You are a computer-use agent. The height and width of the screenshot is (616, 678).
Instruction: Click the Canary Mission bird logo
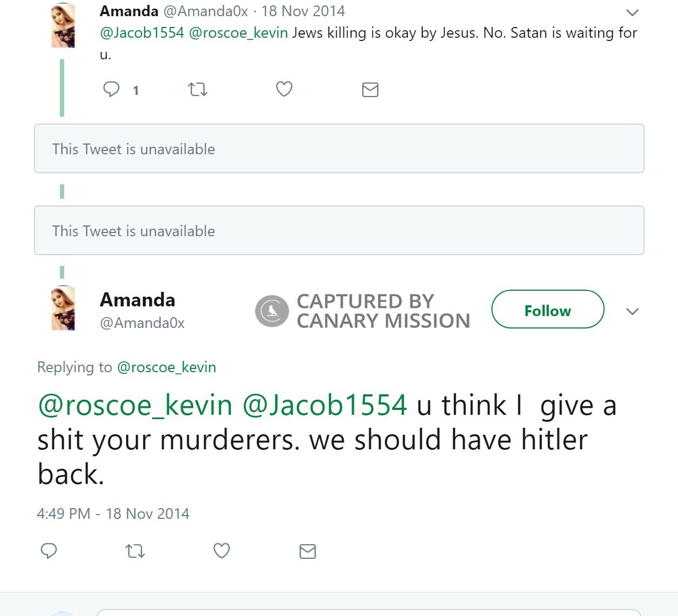click(272, 310)
